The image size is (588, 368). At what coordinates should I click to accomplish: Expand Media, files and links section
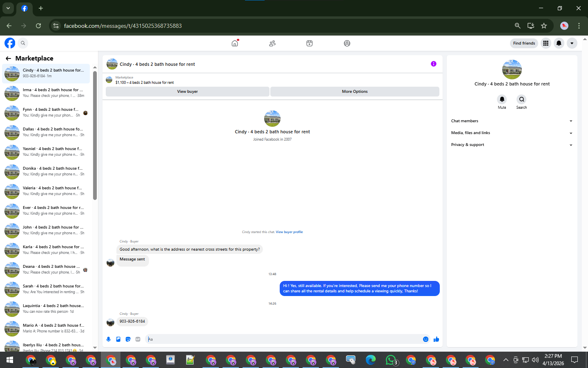512,133
